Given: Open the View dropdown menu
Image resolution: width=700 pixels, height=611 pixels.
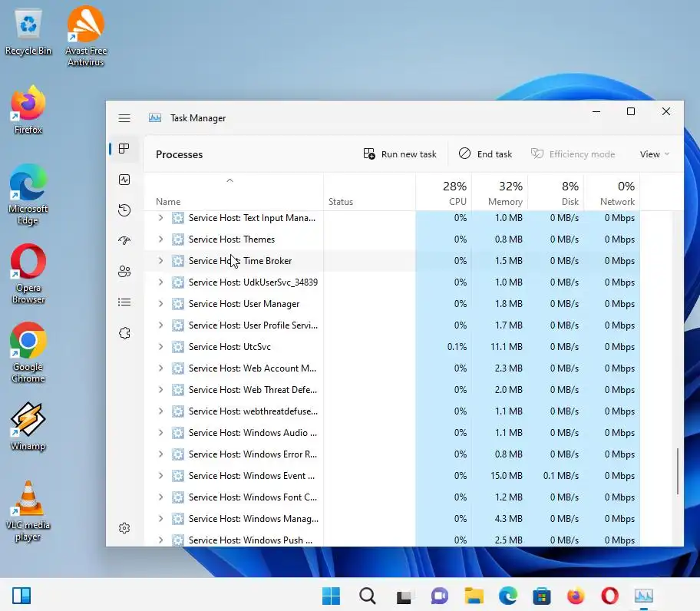Looking at the screenshot, I should [655, 154].
